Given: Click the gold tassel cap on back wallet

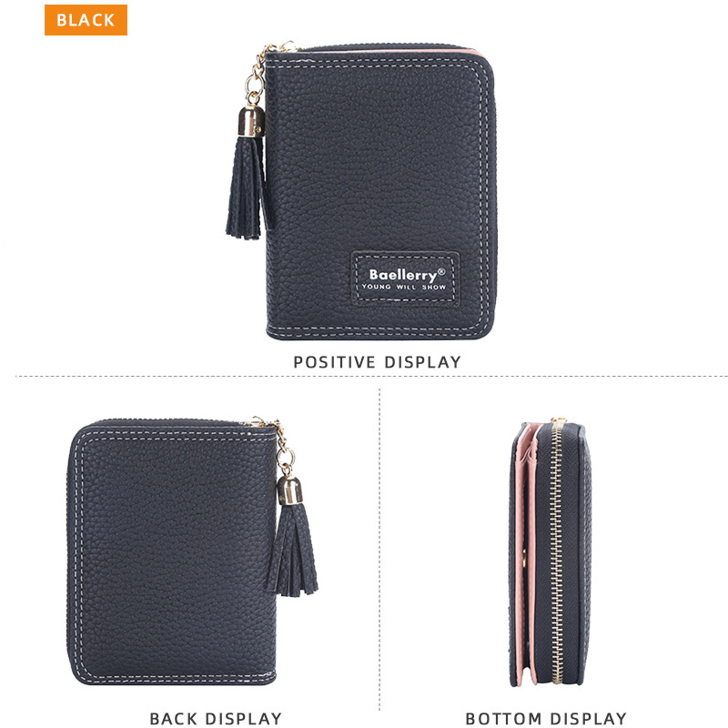Looking at the screenshot, I should (290, 490).
